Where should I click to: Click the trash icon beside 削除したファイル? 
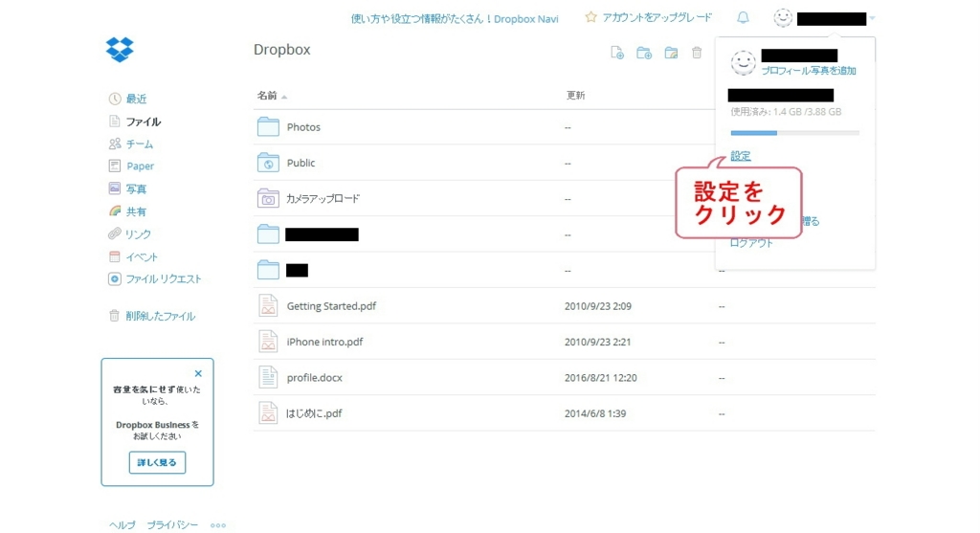115,316
